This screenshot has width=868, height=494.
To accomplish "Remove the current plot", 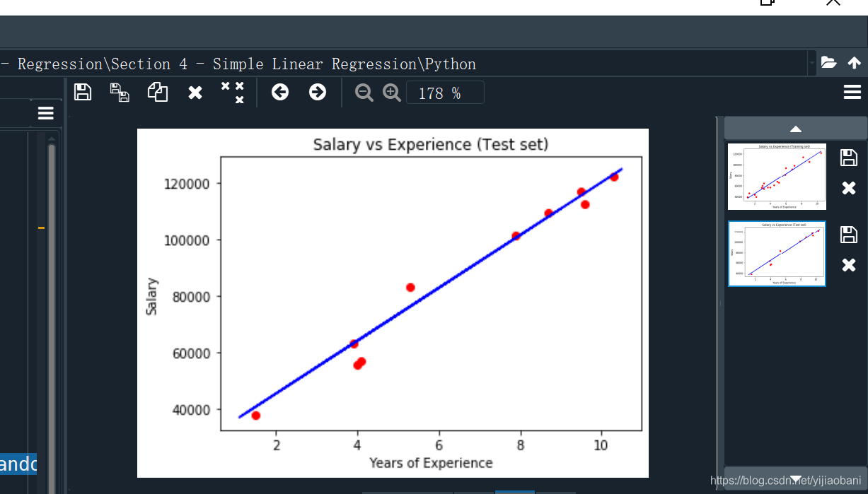I will coord(195,93).
